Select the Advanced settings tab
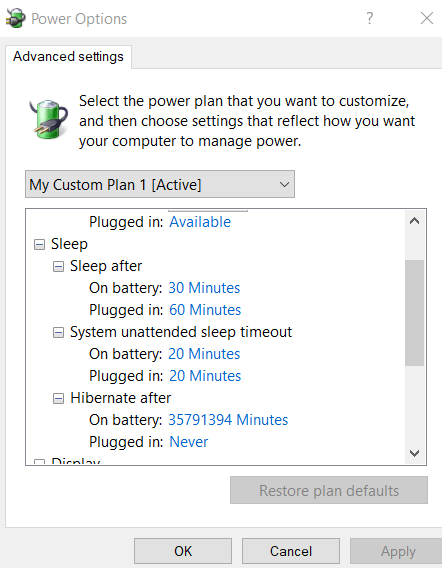 (68, 57)
